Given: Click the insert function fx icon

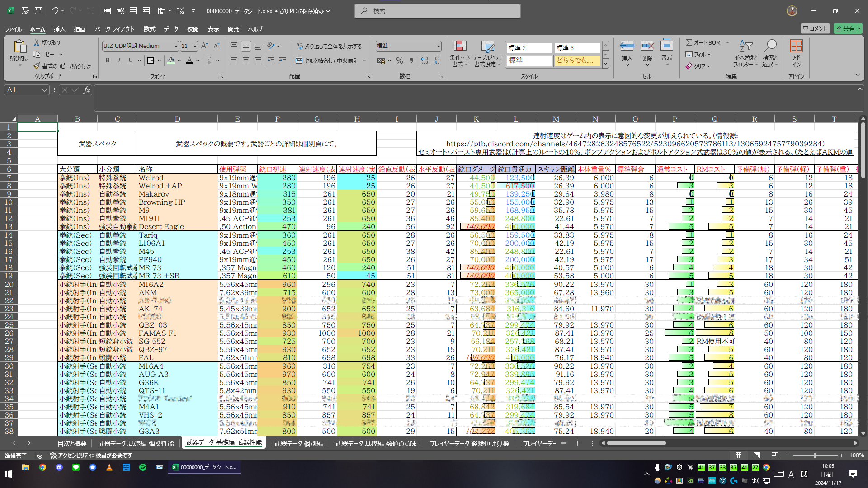Looking at the screenshot, I should (x=86, y=90).
